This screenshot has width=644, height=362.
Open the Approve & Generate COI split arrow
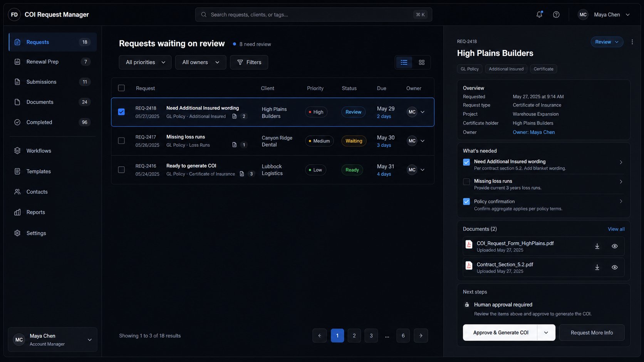coord(546,333)
